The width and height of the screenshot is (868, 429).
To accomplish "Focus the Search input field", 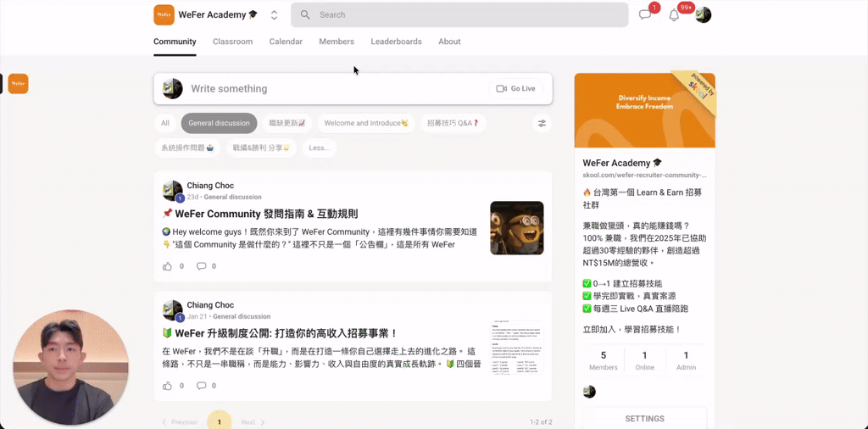I will coord(459,15).
